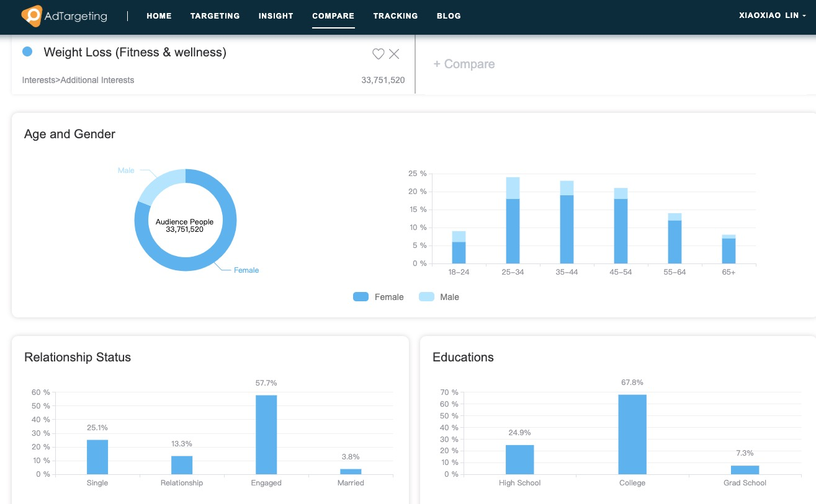
Task: Remove Weight Loss interest with the X icon
Action: click(x=394, y=54)
